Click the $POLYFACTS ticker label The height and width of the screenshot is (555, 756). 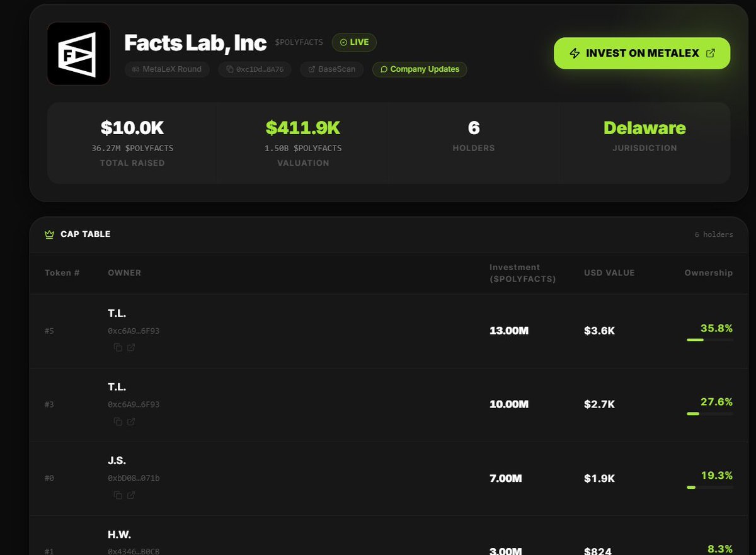(299, 42)
